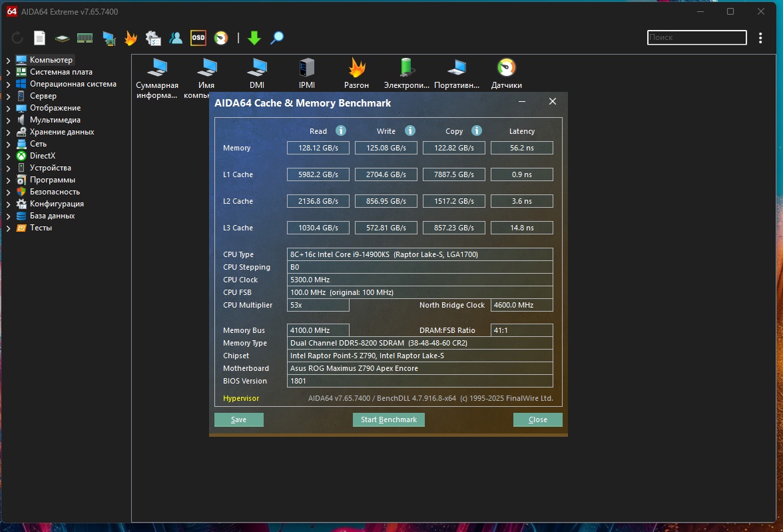Expand the Хранение данных tree node

coord(8,132)
